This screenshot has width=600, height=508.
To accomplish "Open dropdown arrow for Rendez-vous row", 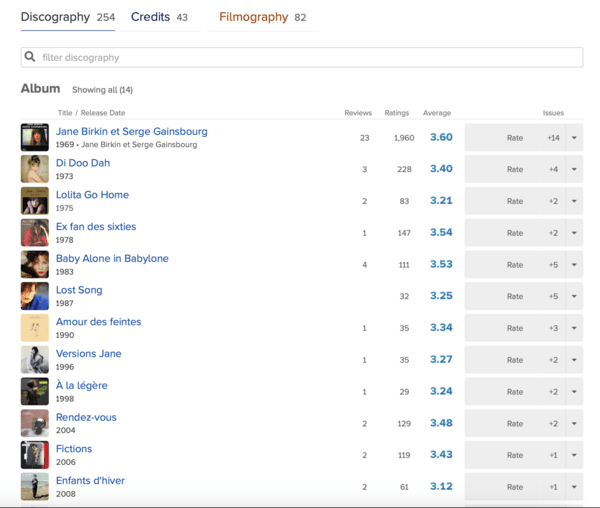I will pyautogui.click(x=574, y=423).
